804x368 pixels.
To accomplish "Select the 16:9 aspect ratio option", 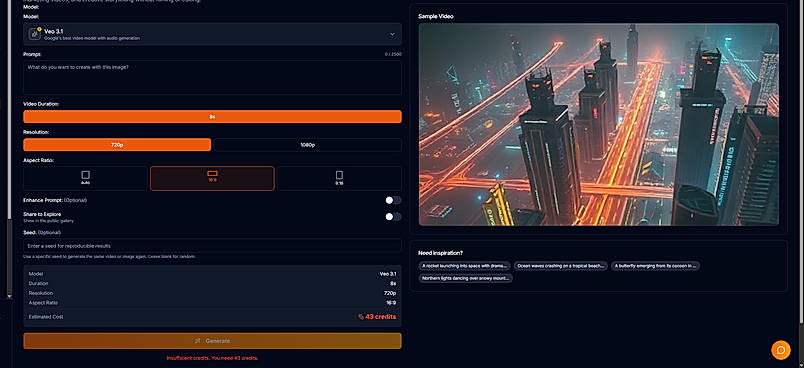I will [x=212, y=178].
